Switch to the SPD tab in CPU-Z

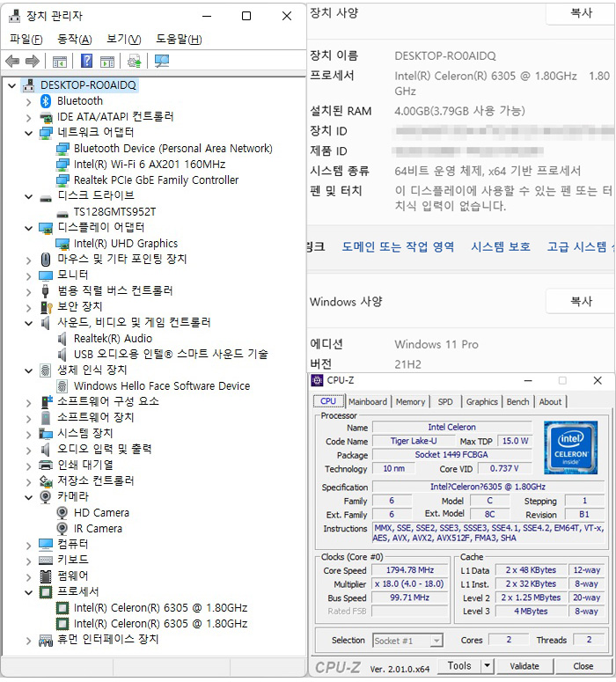[445, 402]
